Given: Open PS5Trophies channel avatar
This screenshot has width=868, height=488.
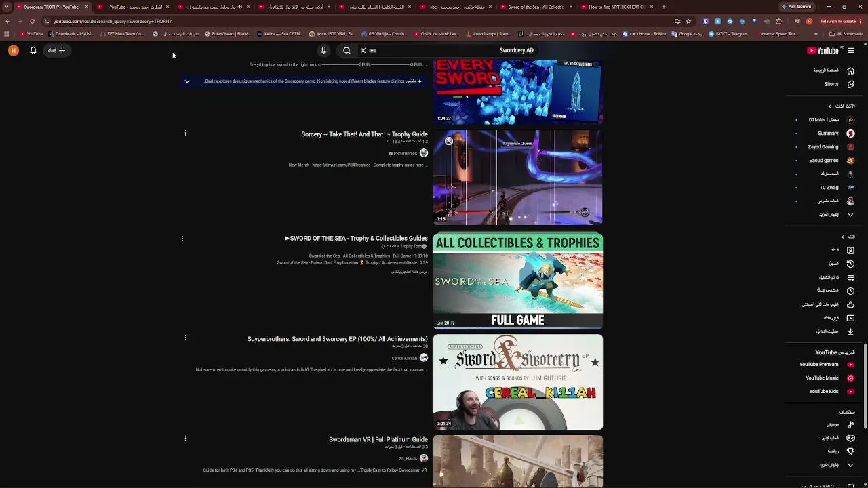Looking at the screenshot, I should pyautogui.click(x=424, y=153).
